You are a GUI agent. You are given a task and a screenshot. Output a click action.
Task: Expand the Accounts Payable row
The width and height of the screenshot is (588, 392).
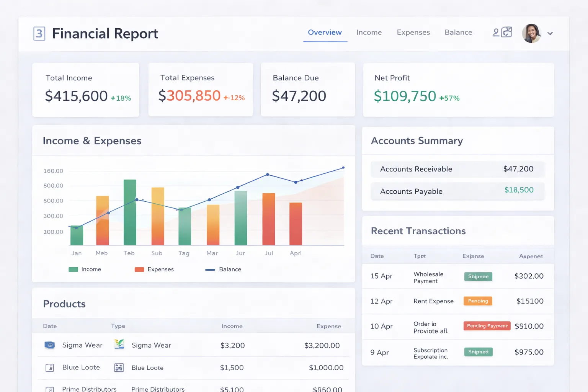457,191
